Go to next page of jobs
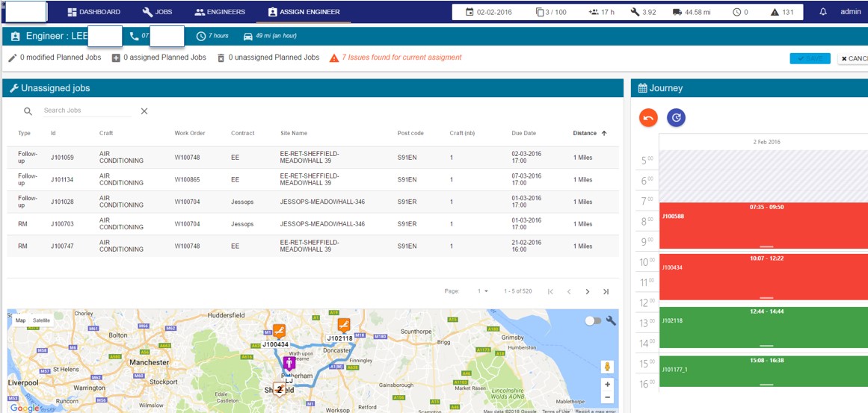 (588, 291)
